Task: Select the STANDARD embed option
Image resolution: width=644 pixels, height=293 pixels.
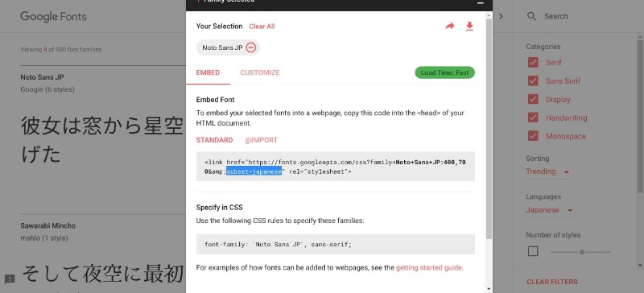Action: (214, 140)
